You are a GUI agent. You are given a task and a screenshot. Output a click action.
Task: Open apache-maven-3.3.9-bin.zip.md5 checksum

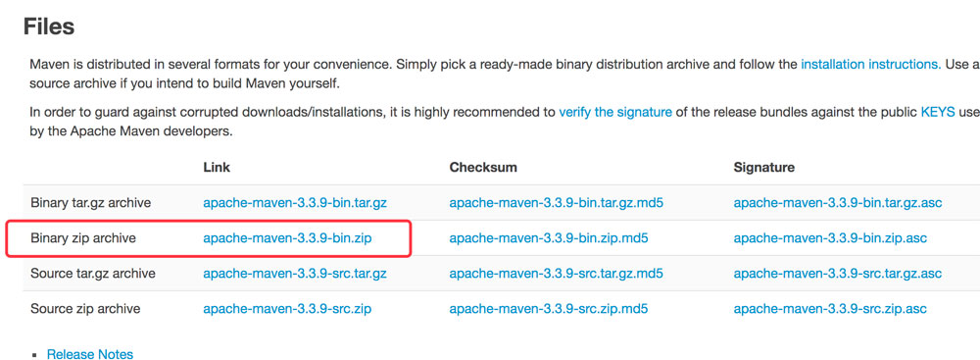(x=549, y=238)
